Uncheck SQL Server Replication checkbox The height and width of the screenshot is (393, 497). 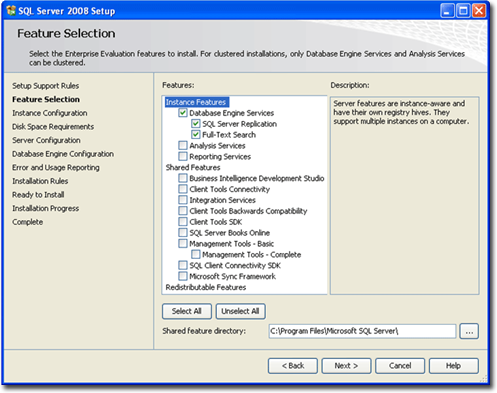[x=196, y=124]
